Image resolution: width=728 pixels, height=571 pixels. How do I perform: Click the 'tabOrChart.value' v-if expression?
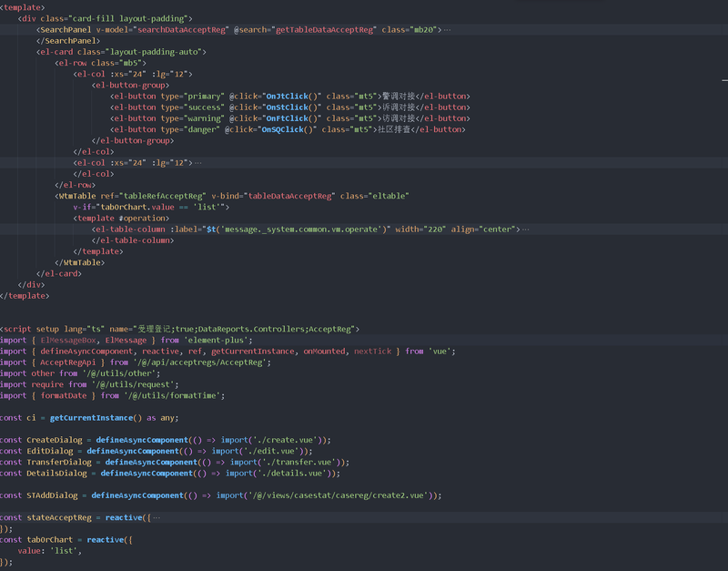pyautogui.click(x=137, y=208)
